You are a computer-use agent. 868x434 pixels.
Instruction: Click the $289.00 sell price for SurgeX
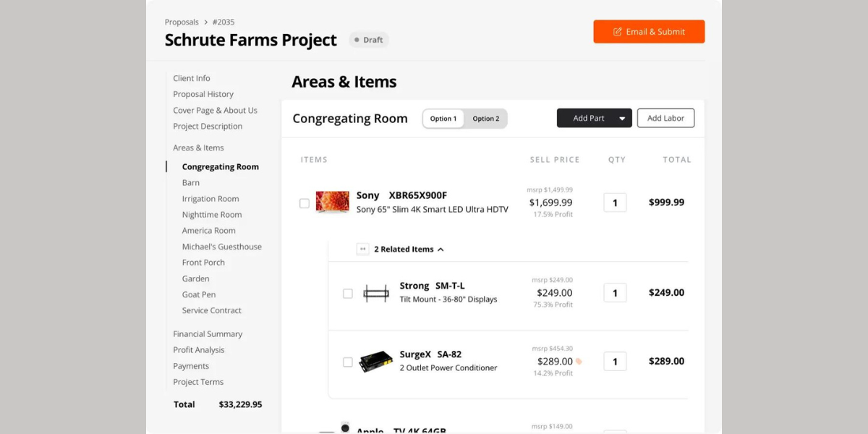555,361
